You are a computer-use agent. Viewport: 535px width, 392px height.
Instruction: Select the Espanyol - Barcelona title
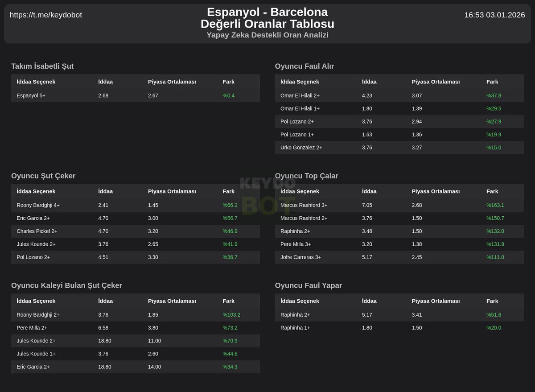pos(267,12)
